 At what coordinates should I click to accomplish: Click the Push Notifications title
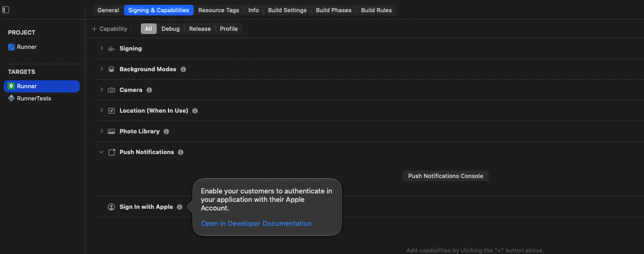147,152
